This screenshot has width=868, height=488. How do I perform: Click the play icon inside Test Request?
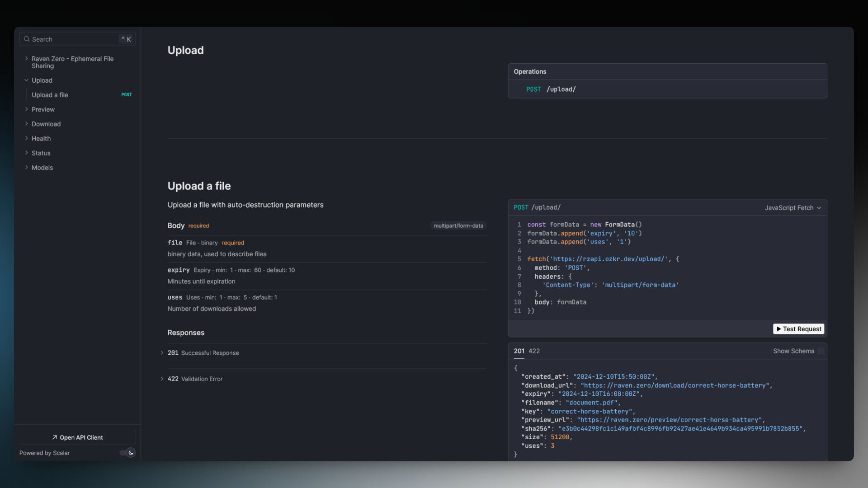point(779,329)
